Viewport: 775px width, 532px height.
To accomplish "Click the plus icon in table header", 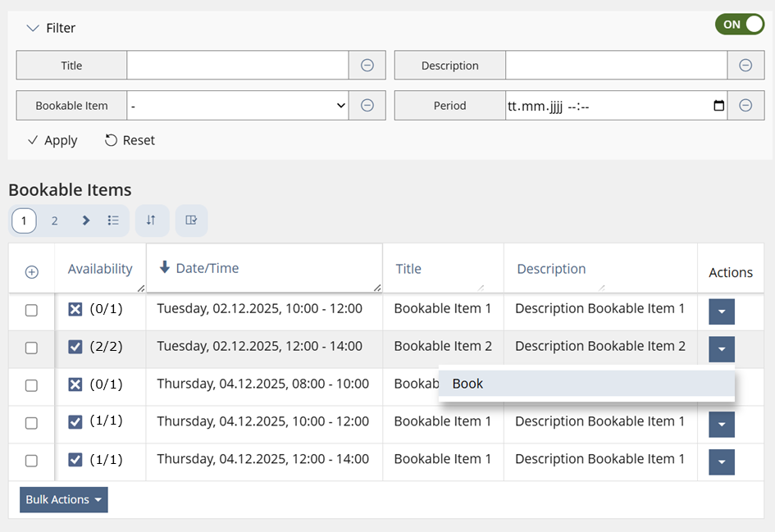I will tap(32, 272).
